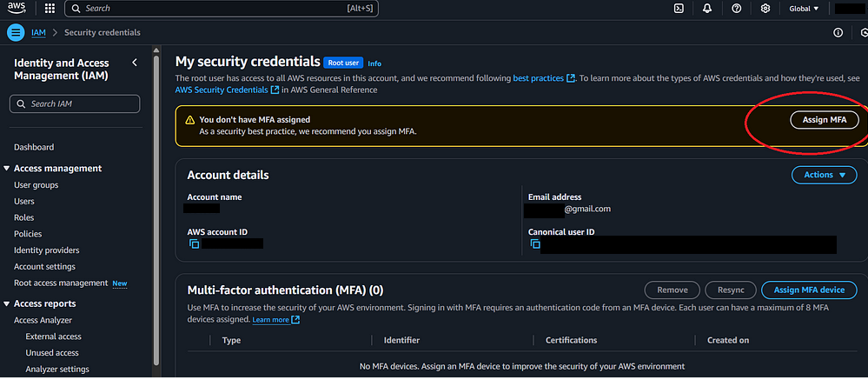Screen dimensions: 868x380
Task: Expand the Actions dropdown in Account details
Action: pyautogui.click(x=824, y=175)
